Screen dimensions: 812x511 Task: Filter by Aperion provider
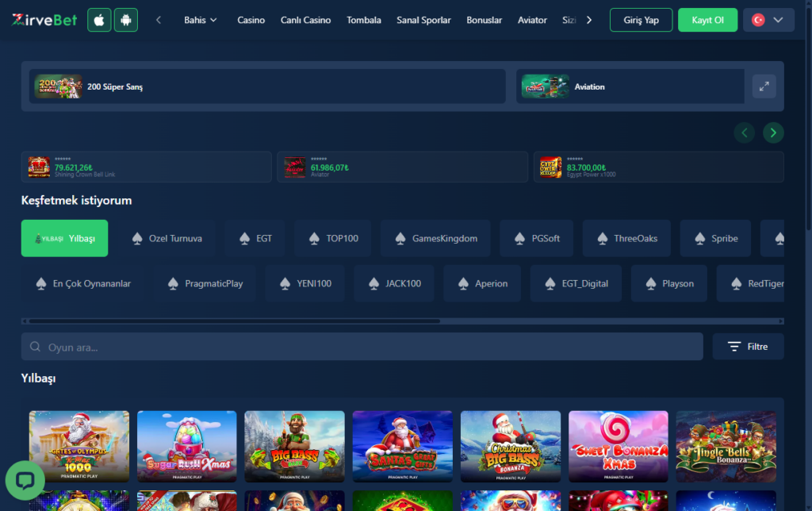(482, 283)
